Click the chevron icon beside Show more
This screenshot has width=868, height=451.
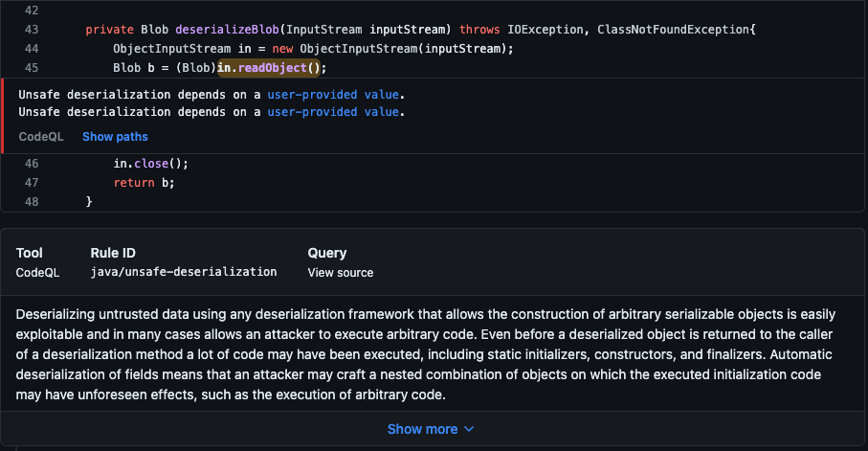[469, 430]
